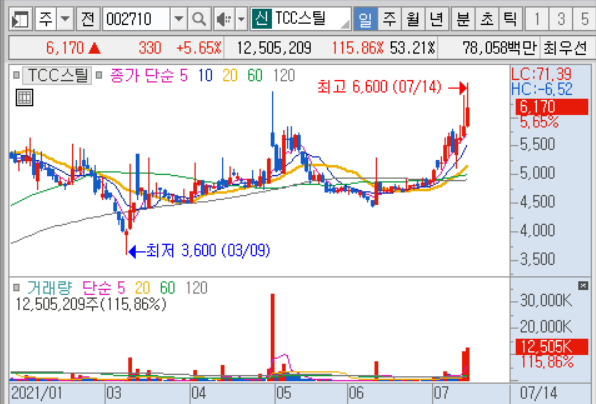Click the TCC스틸 stock name field
The width and height of the screenshot is (596, 404).
coord(311,19)
